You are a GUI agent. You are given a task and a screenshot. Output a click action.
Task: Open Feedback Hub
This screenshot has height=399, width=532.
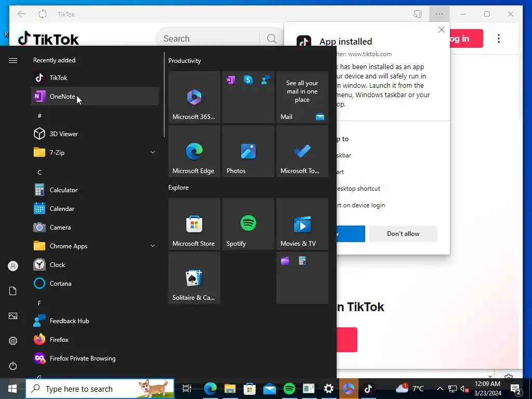95,321
